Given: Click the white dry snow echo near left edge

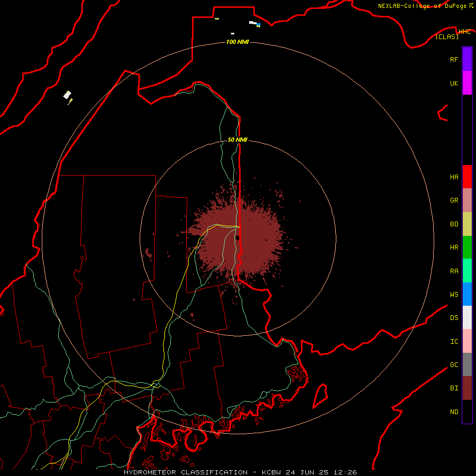Looking at the screenshot, I should pos(67,95).
